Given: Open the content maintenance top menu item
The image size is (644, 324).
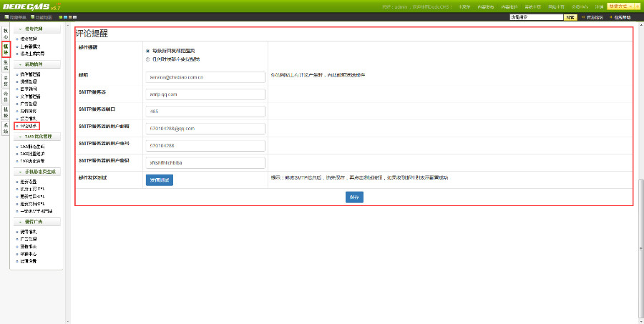Looking at the screenshot, I should coord(509,6).
